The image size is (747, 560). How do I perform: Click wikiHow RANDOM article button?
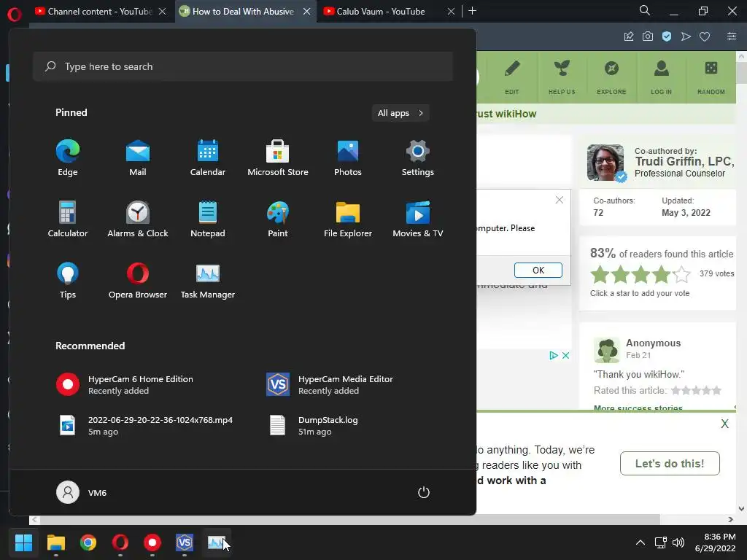(x=711, y=77)
